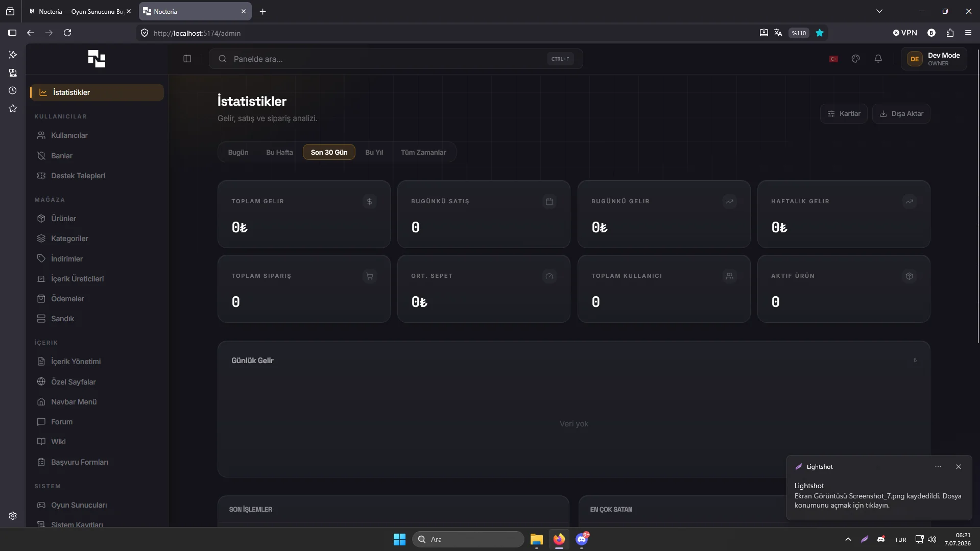Image resolution: width=980 pixels, height=551 pixels.
Task: Select the Bu Hafta time range tab
Action: [x=279, y=152]
